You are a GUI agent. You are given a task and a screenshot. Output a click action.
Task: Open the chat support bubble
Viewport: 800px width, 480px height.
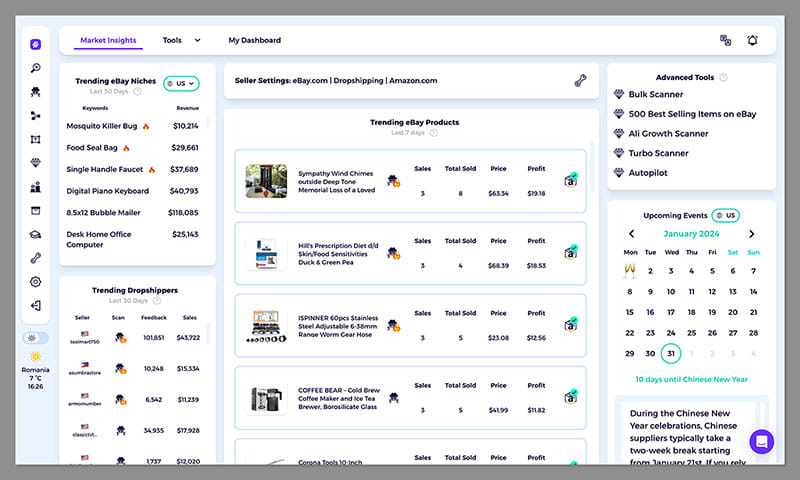762,442
